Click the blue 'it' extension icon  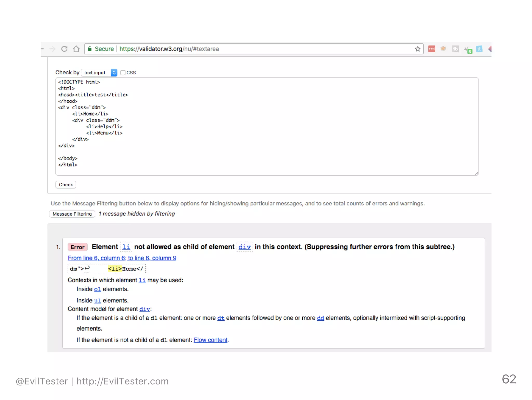tap(479, 49)
